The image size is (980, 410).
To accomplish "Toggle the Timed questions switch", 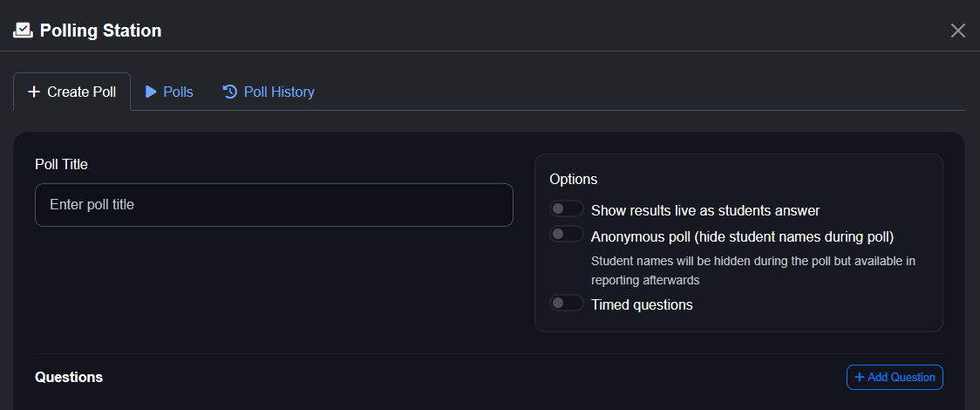I will click(x=566, y=304).
